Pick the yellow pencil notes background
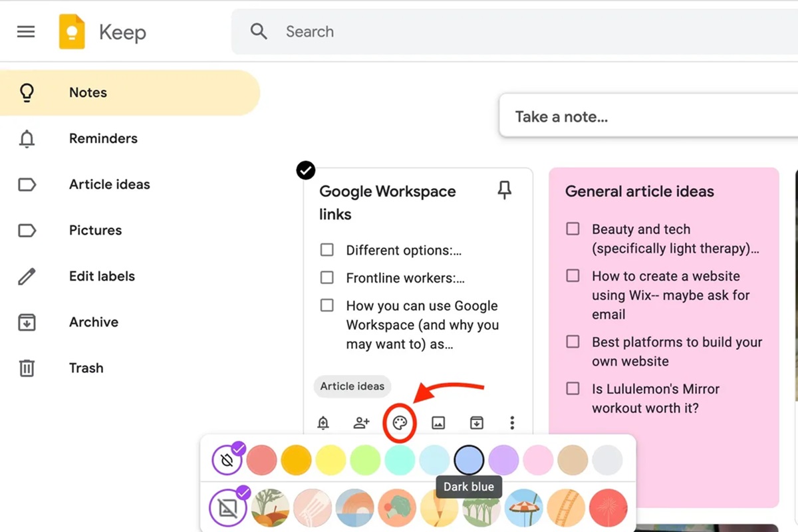 click(439, 508)
